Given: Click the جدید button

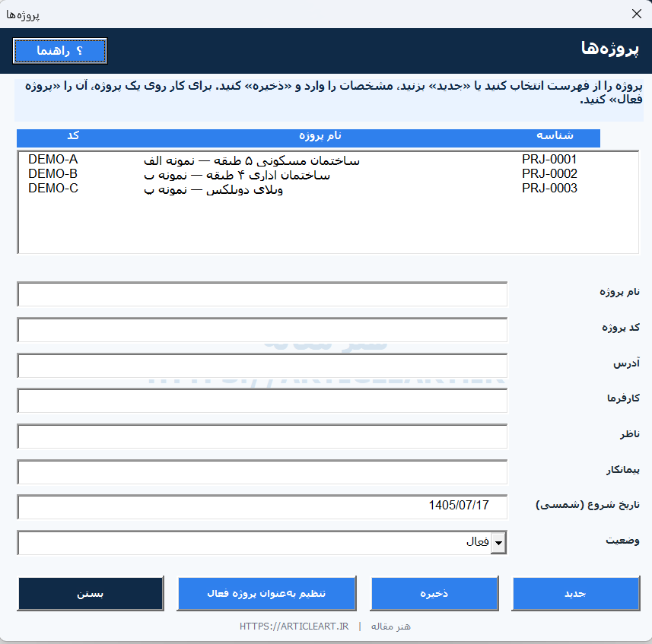Looking at the screenshot, I should click(575, 593).
